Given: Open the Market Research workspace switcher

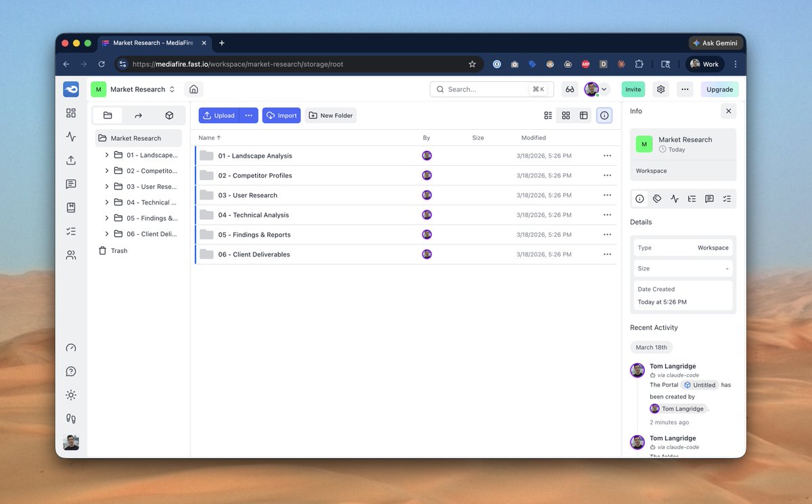Looking at the screenshot, I should pyautogui.click(x=134, y=89).
